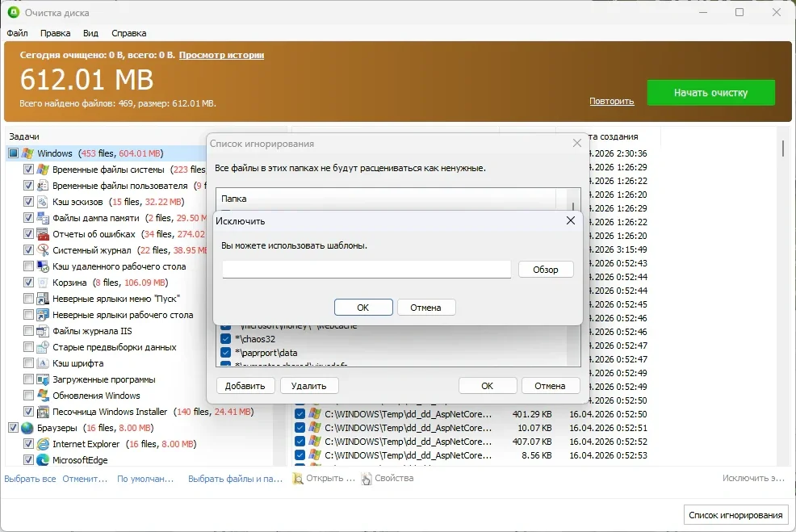The width and height of the screenshot is (796, 532).
Task: Click the Корзина recycle bin icon
Action: (x=44, y=283)
